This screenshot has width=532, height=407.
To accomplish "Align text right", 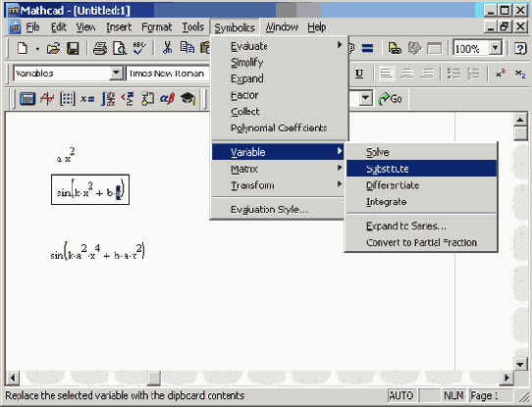I will tap(428, 74).
